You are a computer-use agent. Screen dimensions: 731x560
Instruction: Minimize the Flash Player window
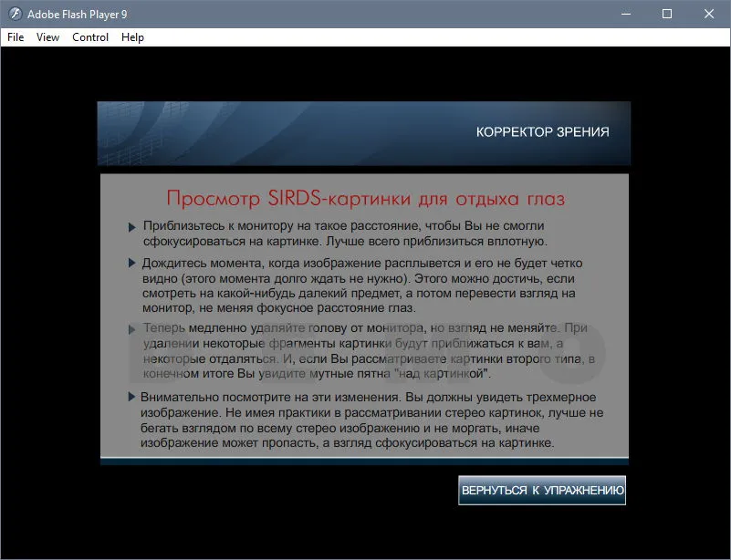(x=626, y=14)
